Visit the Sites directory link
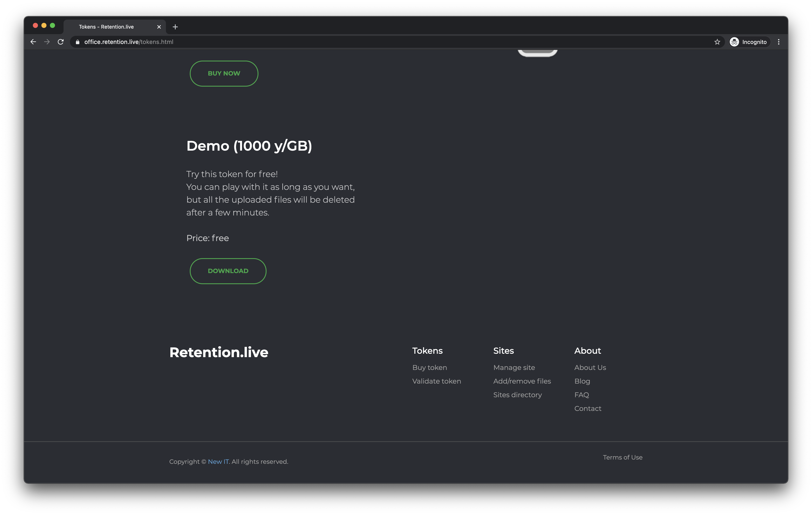812x515 pixels. pyautogui.click(x=517, y=395)
